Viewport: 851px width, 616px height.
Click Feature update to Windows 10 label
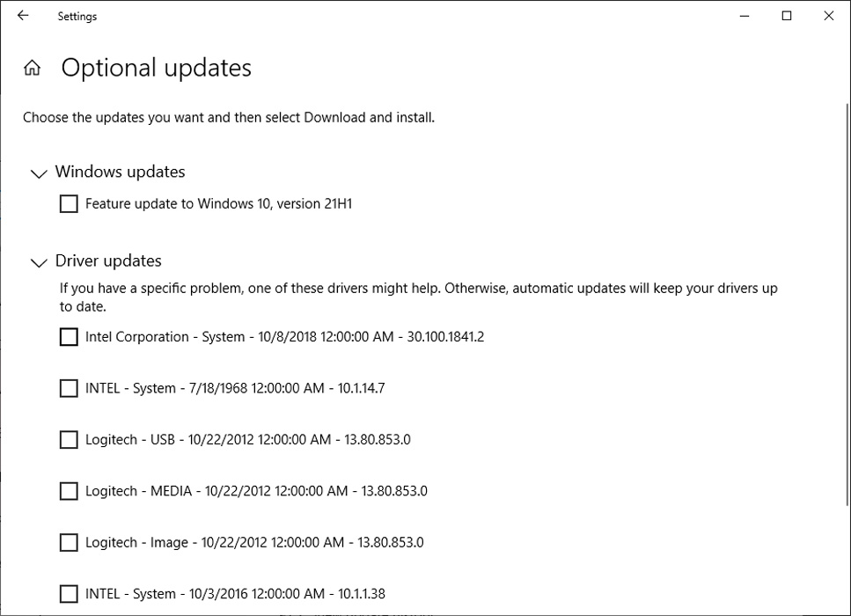[219, 204]
